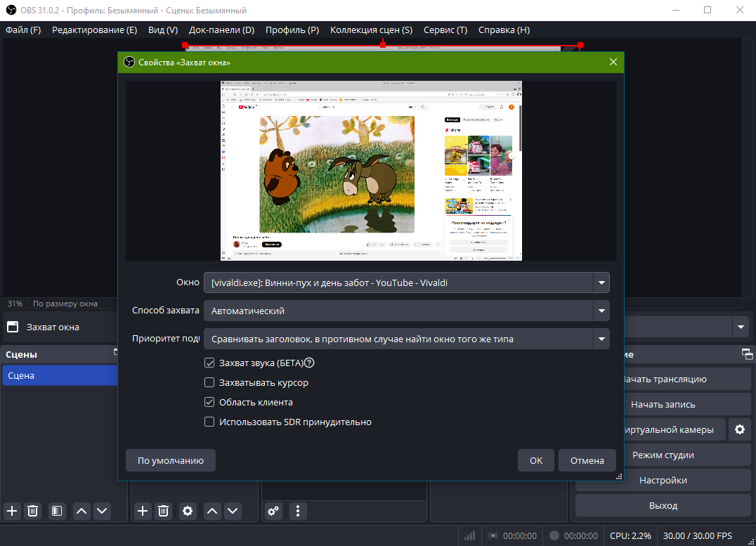Screen dimensions: 756x546
Task: Remove the selected scene with the trash icon
Action: pyautogui.click(x=33, y=511)
